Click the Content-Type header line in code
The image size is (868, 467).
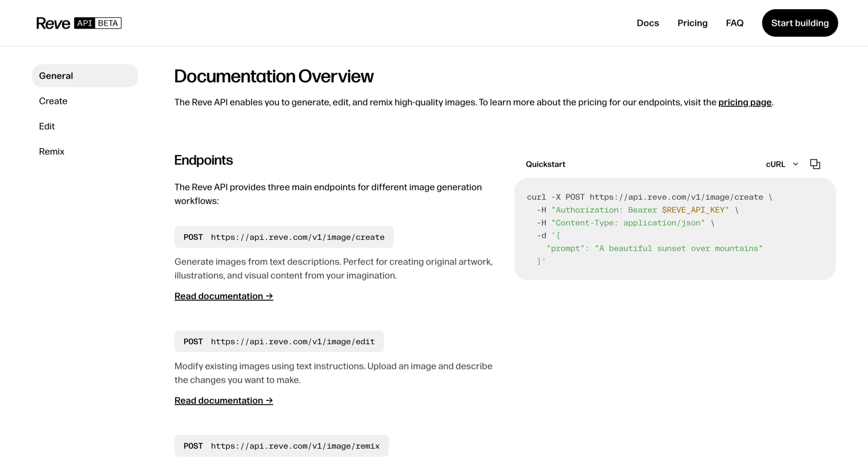(x=626, y=223)
